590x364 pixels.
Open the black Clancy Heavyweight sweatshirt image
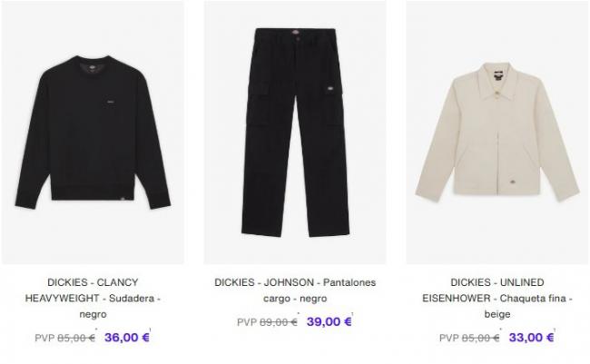(93, 133)
